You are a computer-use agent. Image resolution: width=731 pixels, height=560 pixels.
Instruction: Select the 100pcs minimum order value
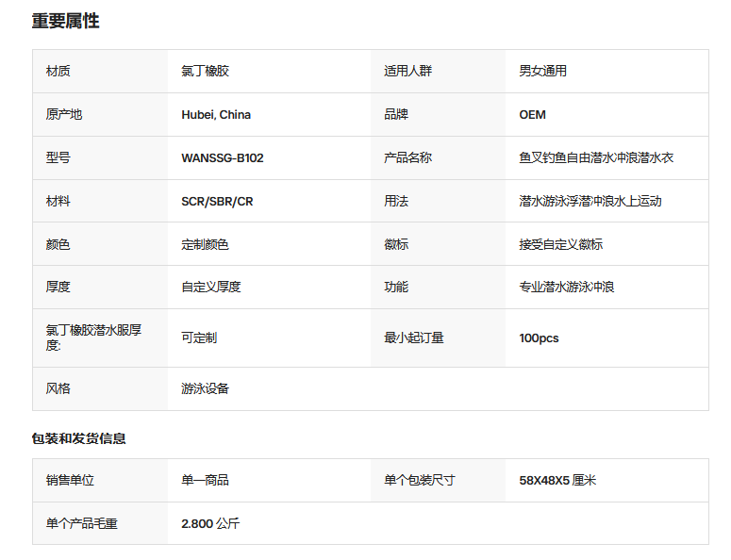coord(539,338)
